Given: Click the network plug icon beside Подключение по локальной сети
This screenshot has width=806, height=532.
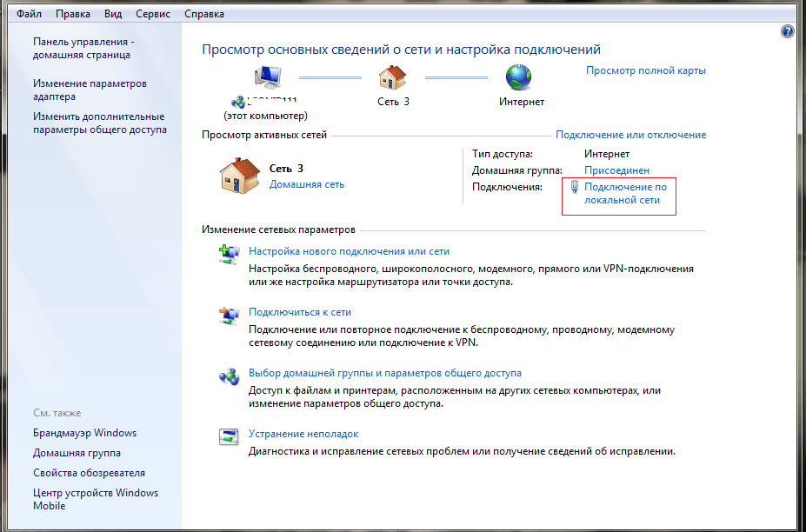Looking at the screenshot, I should point(574,187).
